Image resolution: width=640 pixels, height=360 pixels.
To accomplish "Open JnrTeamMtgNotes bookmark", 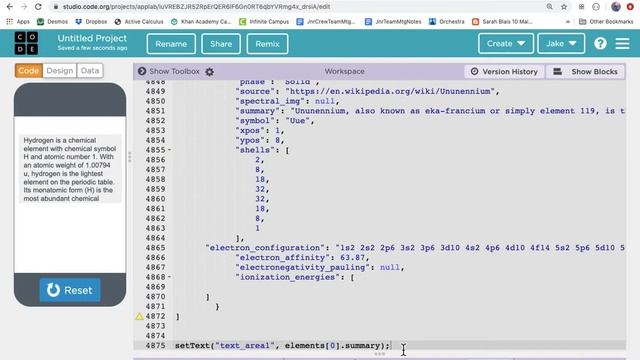I will tap(393, 22).
